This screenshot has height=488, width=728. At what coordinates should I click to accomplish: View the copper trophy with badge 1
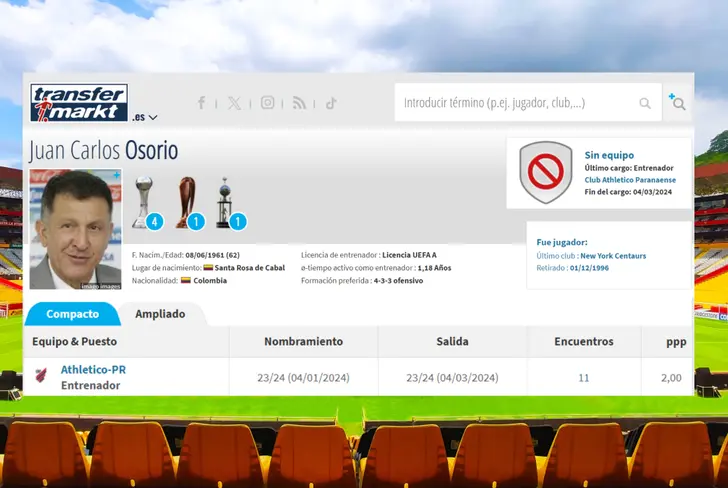point(189,203)
